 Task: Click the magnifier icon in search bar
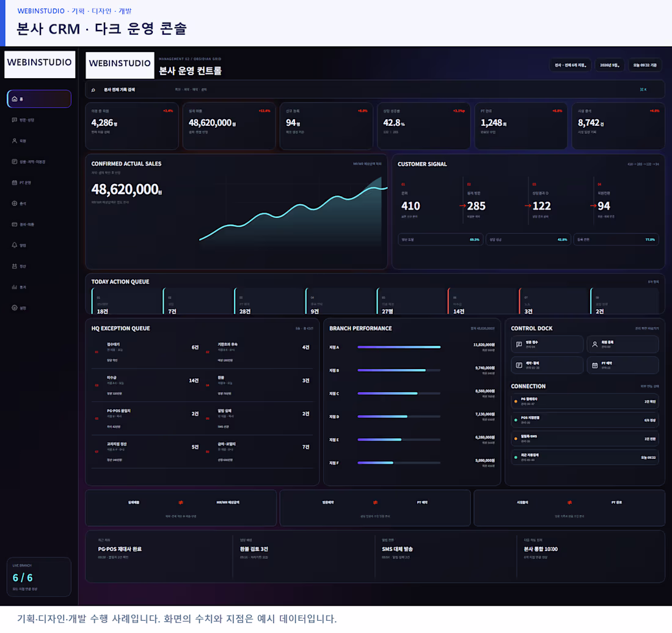click(93, 90)
